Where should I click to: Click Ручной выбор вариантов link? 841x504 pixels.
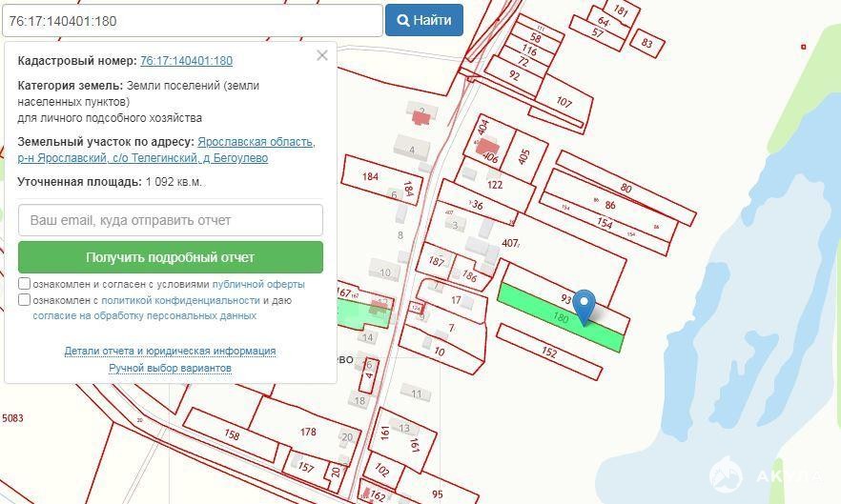(170, 368)
